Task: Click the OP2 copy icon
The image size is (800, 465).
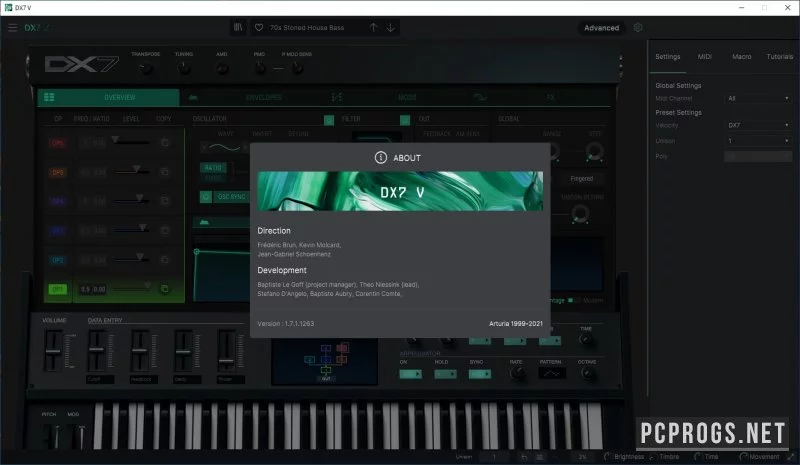Action: pyautogui.click(x=164, y=260)
